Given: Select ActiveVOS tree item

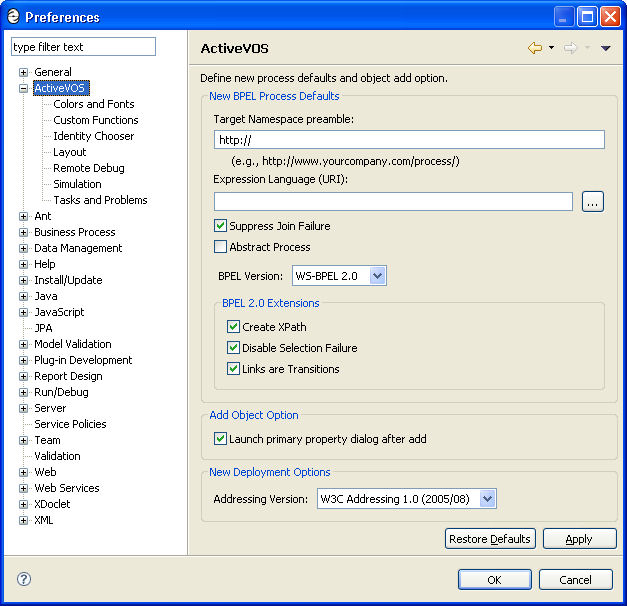Looking at the screenshot, I should point(60,88).
